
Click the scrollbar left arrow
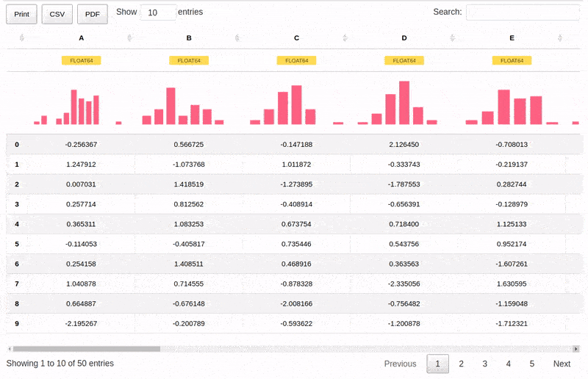(x=10, y=349)
